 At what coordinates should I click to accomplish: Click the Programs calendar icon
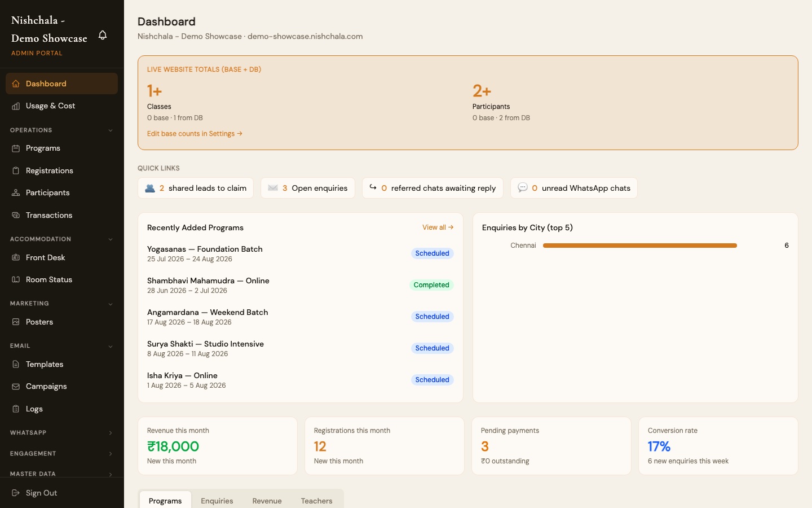point(16,148)
